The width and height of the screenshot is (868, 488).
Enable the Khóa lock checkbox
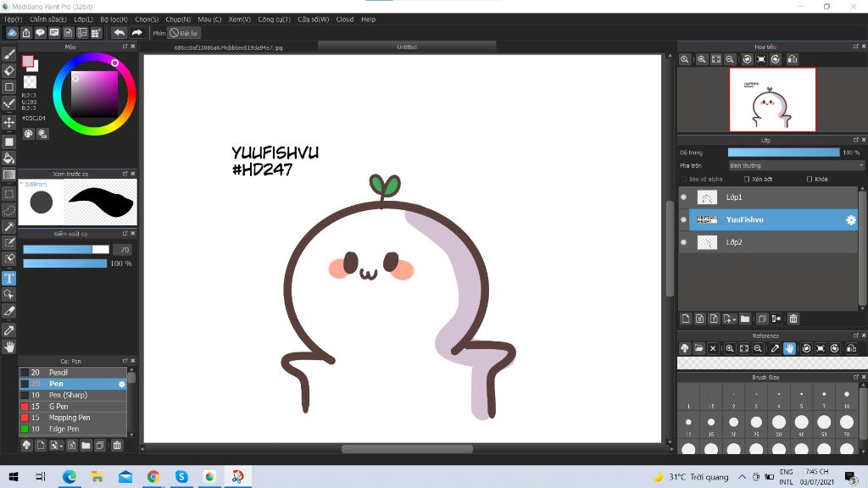pyautogui.click(x=810, y=180)
